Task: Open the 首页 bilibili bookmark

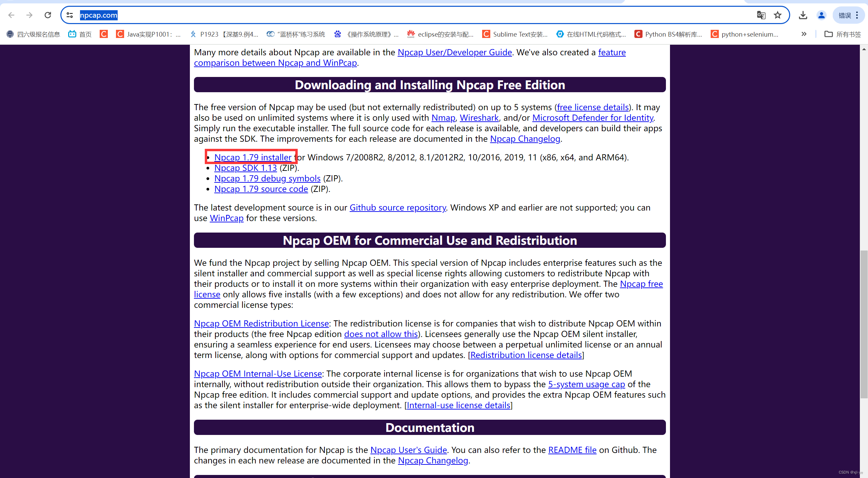Action: [x=80, y=34]
